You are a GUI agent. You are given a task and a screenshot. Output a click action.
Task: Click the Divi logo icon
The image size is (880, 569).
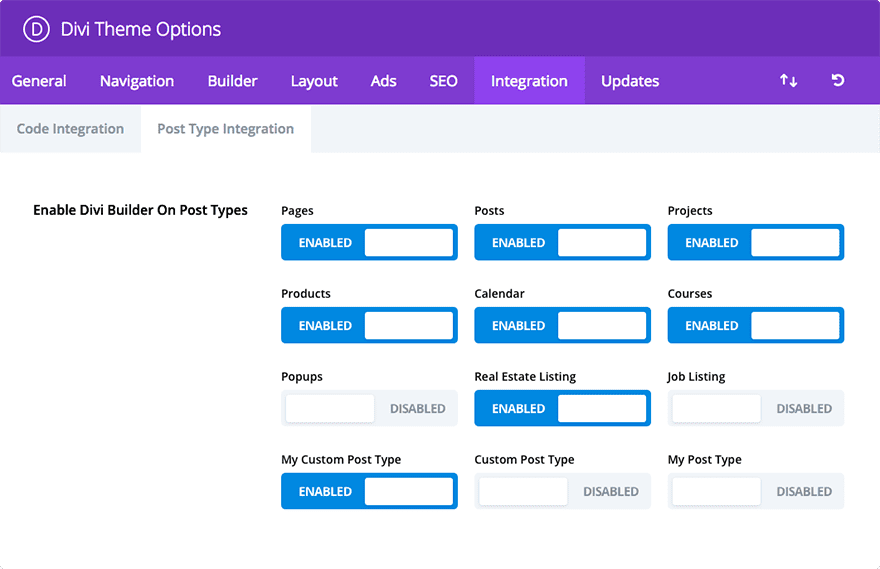(x=36, y=29)
